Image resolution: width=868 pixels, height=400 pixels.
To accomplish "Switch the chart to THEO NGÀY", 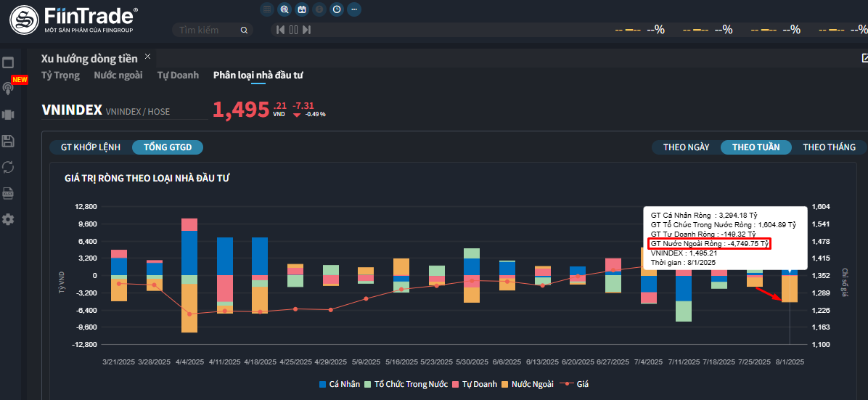I will point(687,147).
